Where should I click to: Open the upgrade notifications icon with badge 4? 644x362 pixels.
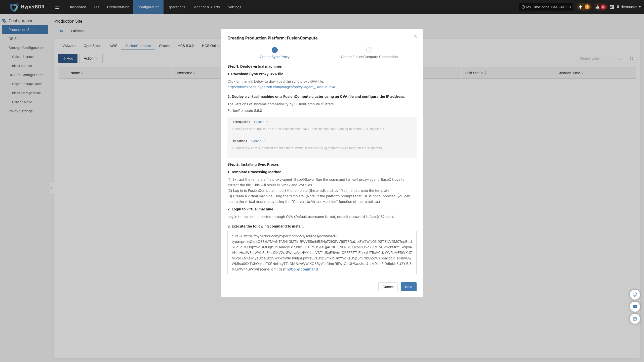584,7
